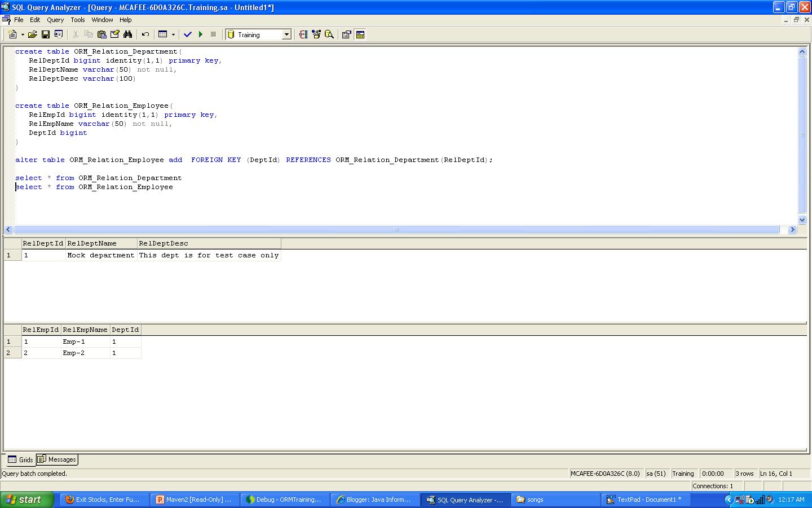812x508 pixels.
Task: Click the Windows start button
Action: [27, 500]
